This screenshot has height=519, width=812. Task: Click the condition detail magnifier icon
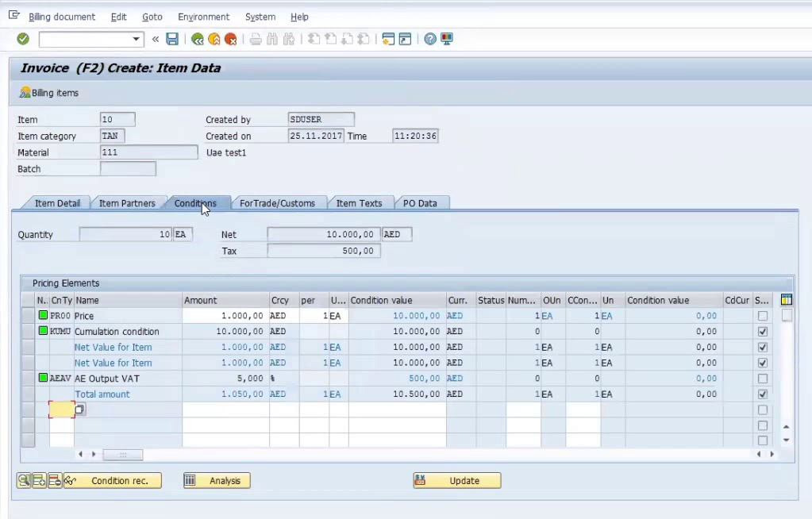[x=23, y=481]
